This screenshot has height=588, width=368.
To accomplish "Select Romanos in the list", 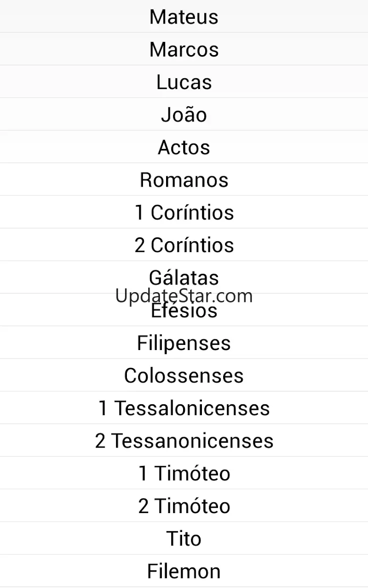I will pyautogui.click(x=184, y=179).
